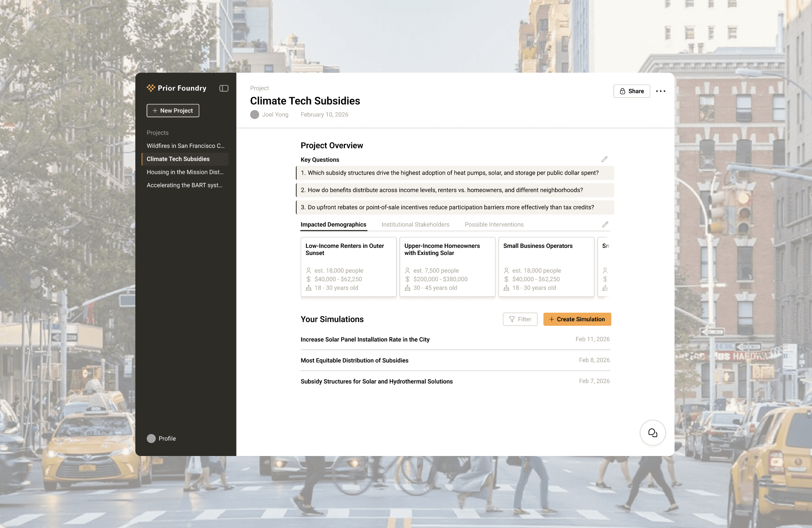Click the orange Create Simulation button
Image resolution: width=812 pixels, height=528 pixels.
tap(577, 319)
